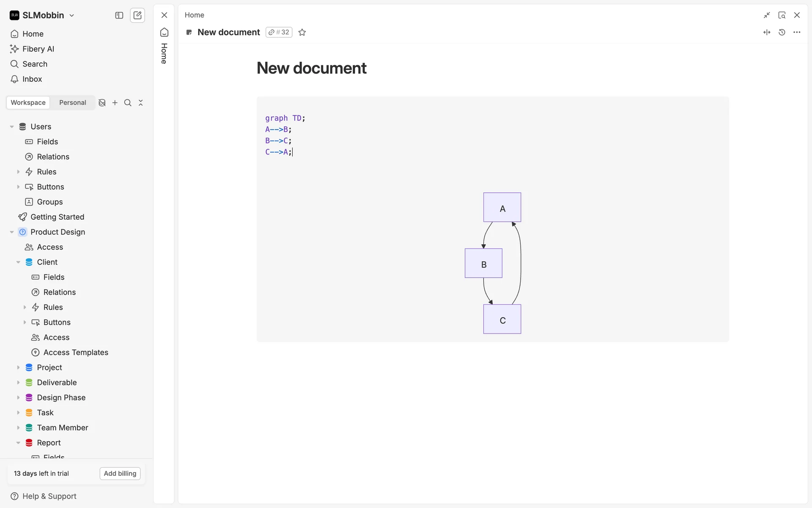Expand the Design Phase database
Viewport: 812px width, 508px height.
coord(18,398)
